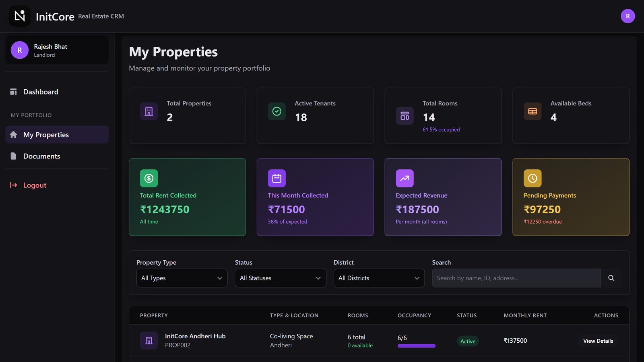
Task: Open the user avatar in top bar
Action: pos(627,16)
